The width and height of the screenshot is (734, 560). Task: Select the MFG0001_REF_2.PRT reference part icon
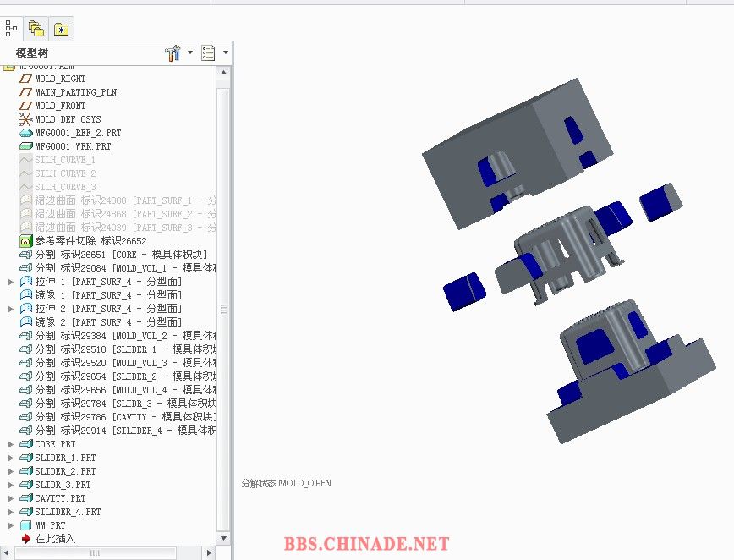pos(25,133)
